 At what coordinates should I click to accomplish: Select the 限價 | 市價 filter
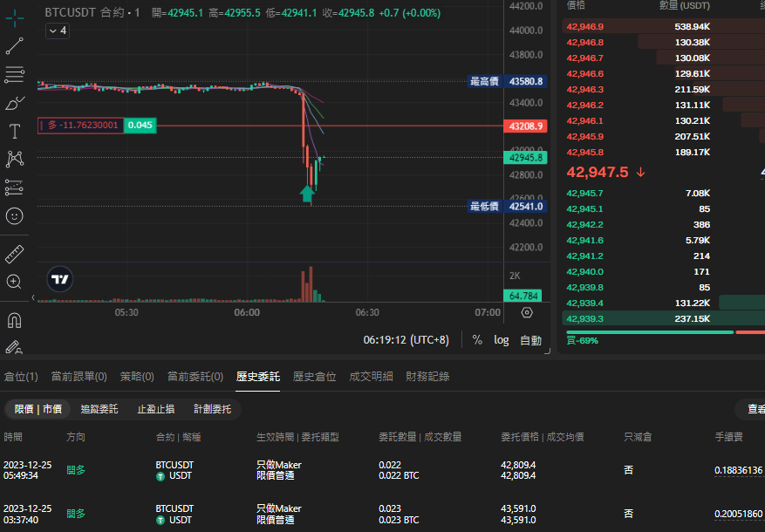point(38,409)
